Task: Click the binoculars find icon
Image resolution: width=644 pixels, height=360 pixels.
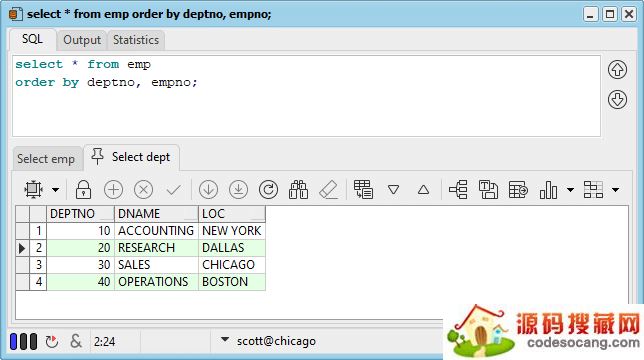Action: [299, 190]
